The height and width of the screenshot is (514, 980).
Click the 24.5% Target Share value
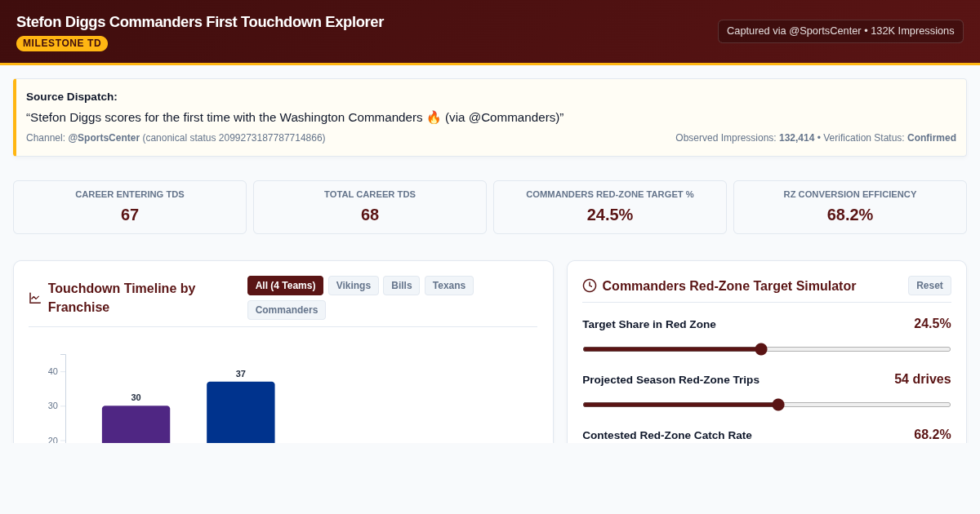coord(933,324)
